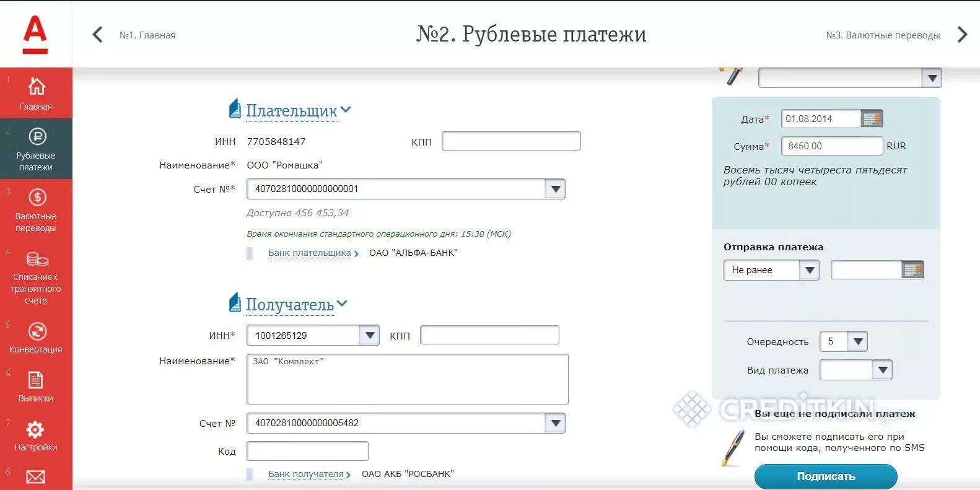Navigate to №1. Главная page
Screen dimensions: 980x490
click(x=147, y=35)
